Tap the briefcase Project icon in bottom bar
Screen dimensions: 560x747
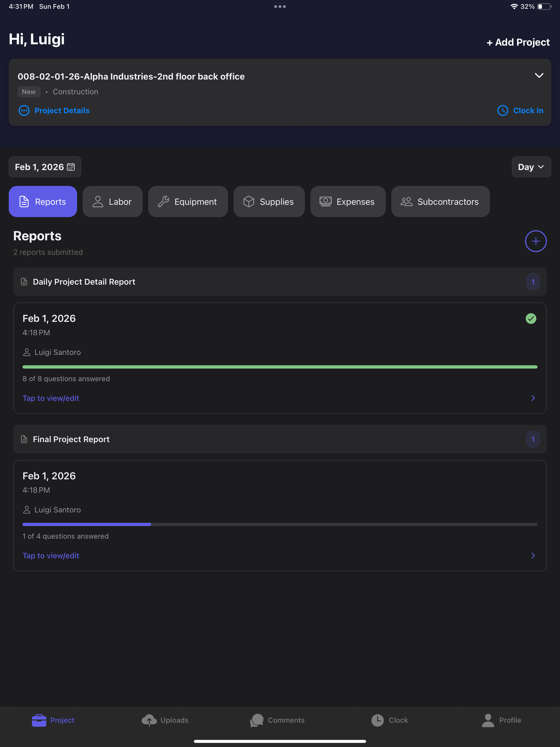coord(39,720)
